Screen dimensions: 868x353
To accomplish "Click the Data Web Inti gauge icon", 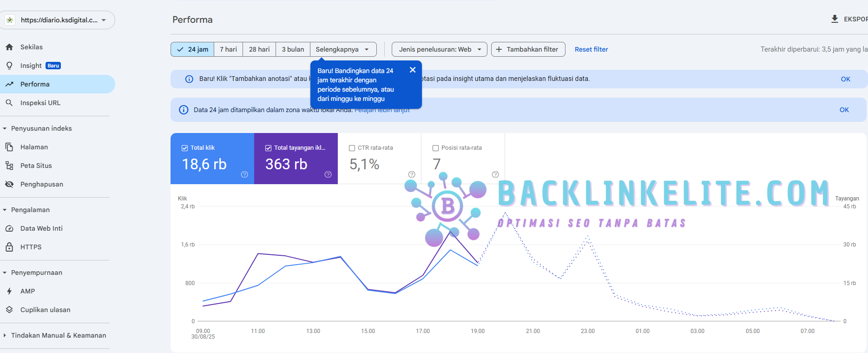I will pyautogui.click(x=9, y=228).
